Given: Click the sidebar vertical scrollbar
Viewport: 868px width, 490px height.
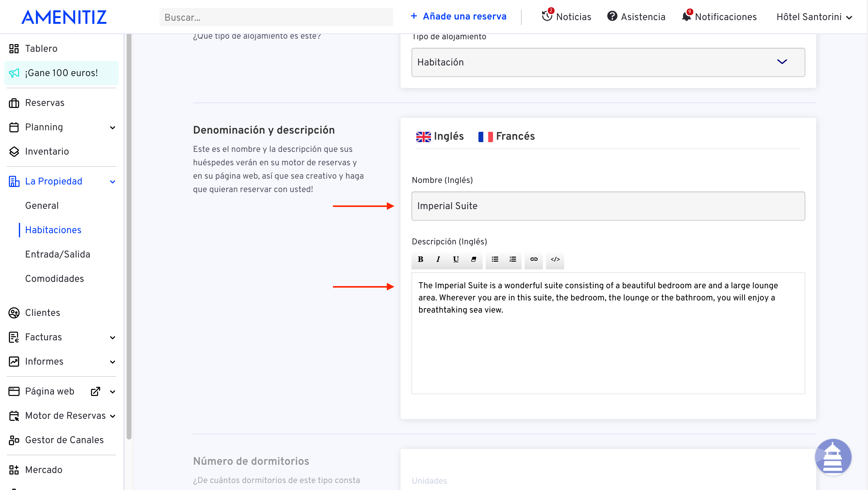Looking at the screenshot, I should coord(129,236).
